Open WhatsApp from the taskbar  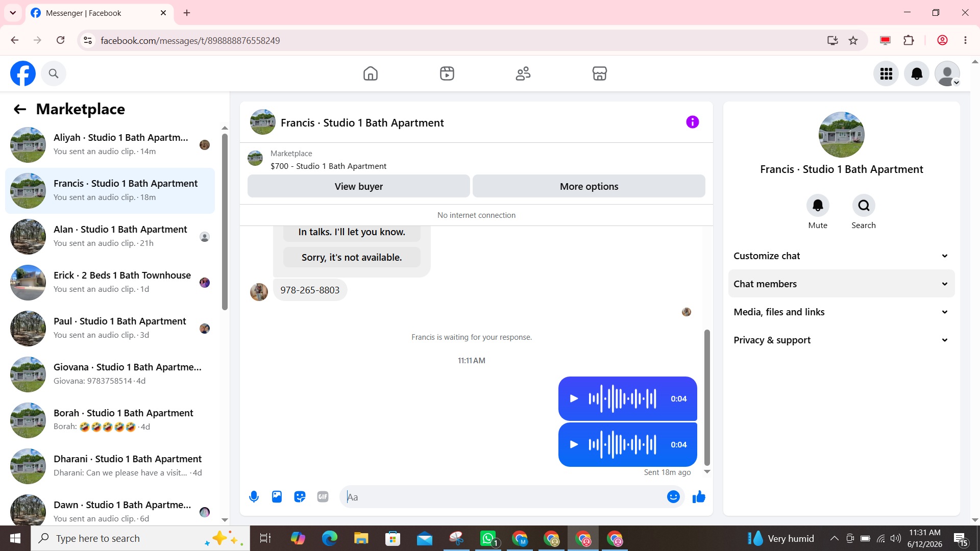[488, 538]
